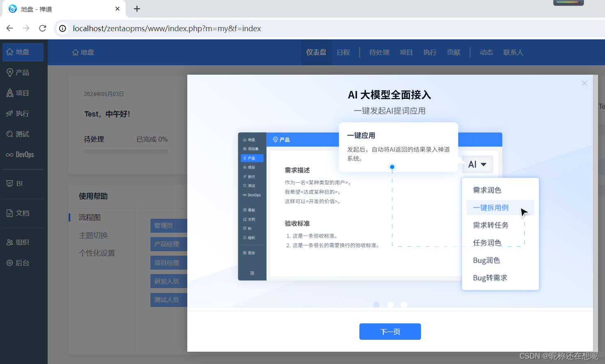Click 已完成 0% text
This screenshot has height=364, width=605.
(152, 139)
